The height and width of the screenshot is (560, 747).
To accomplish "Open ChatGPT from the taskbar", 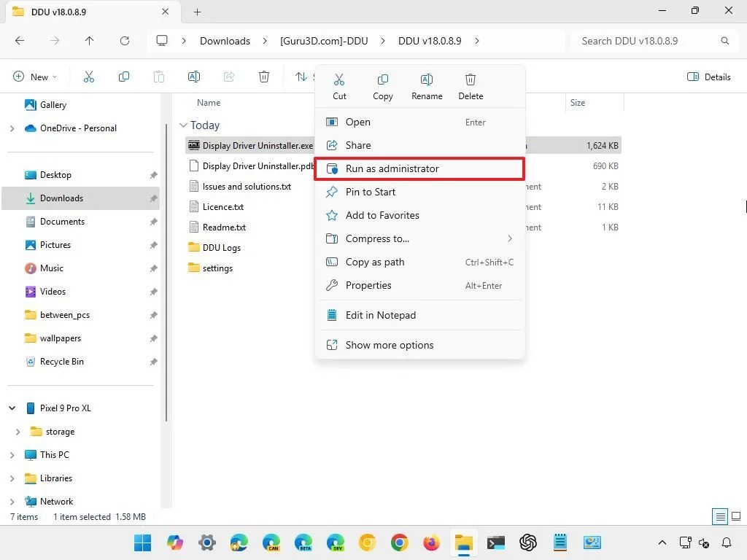I will [527, 542].
